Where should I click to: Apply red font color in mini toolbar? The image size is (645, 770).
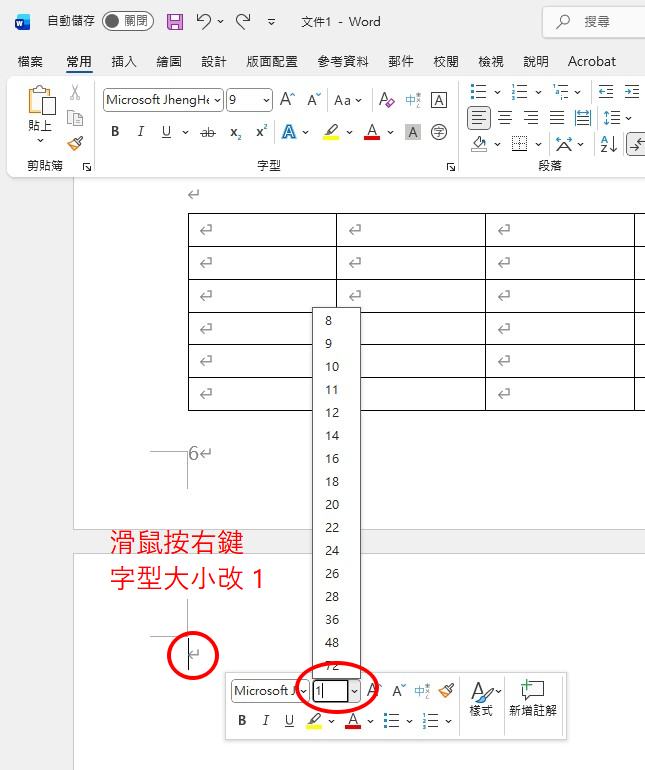[x=353, y=720]
